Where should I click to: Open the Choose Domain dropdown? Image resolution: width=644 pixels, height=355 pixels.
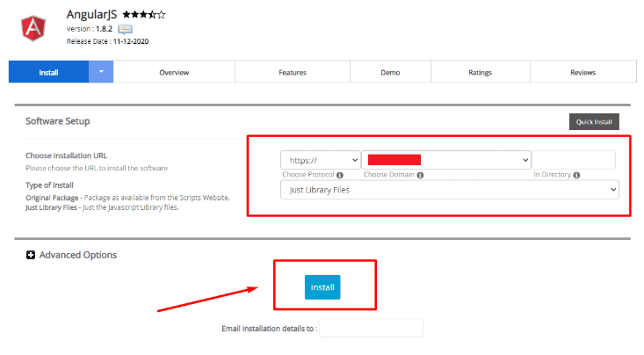[x=446, y=160]
